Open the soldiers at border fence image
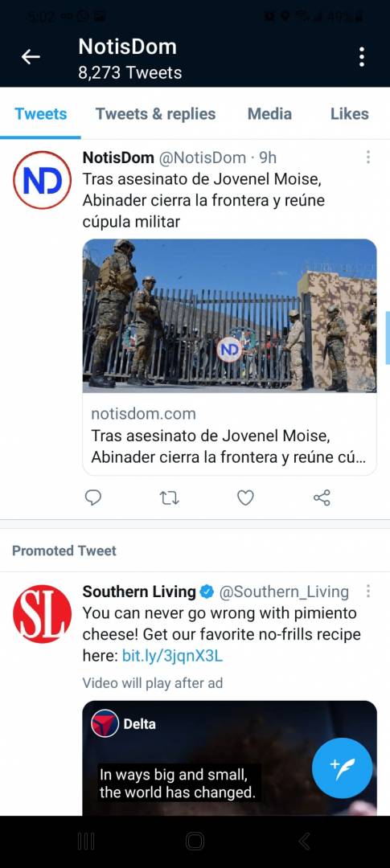The image size is (390, 868). (229, 316)
